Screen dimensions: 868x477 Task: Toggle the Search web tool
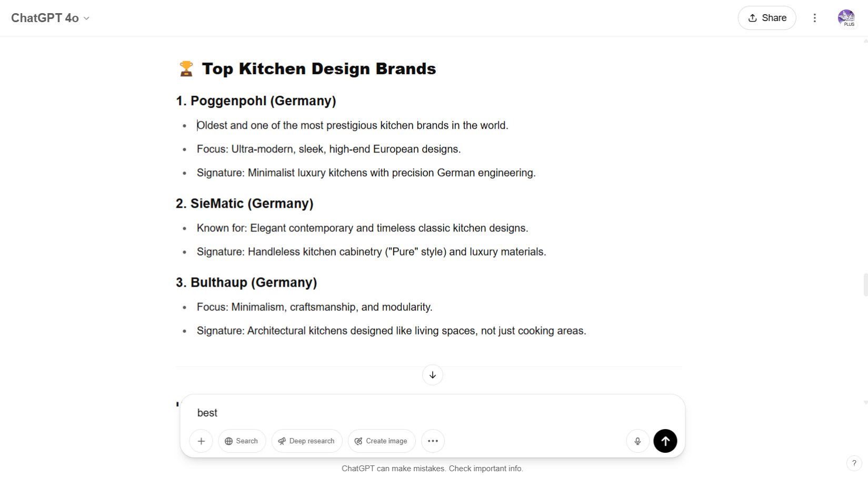(x=242, y=441)
